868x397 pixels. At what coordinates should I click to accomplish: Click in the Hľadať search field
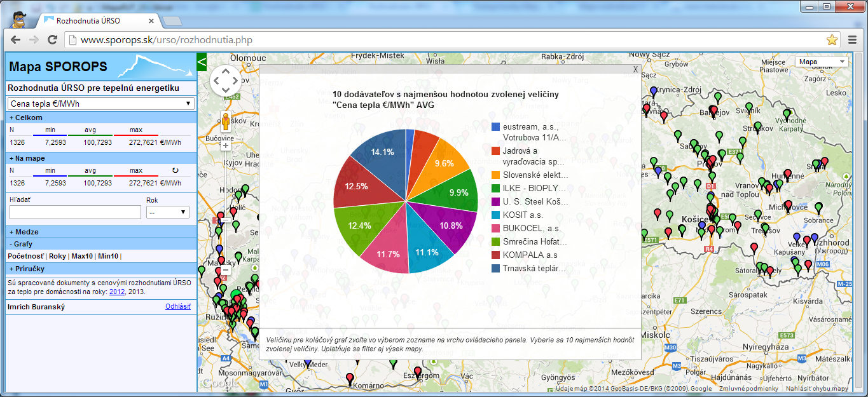[74, 212]
